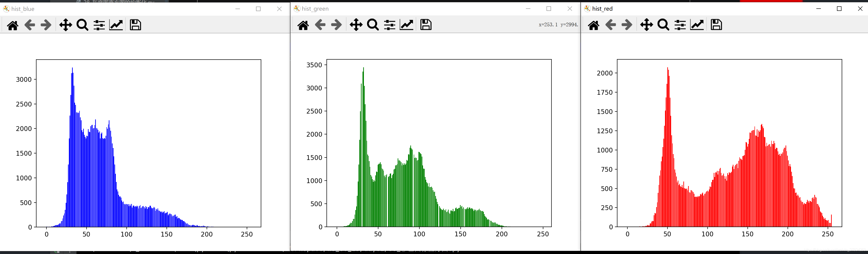The width and height of the screenshot is (868, 254).
Task: Open Edit axis parameters in hist_green
Action: click(407, 25)
